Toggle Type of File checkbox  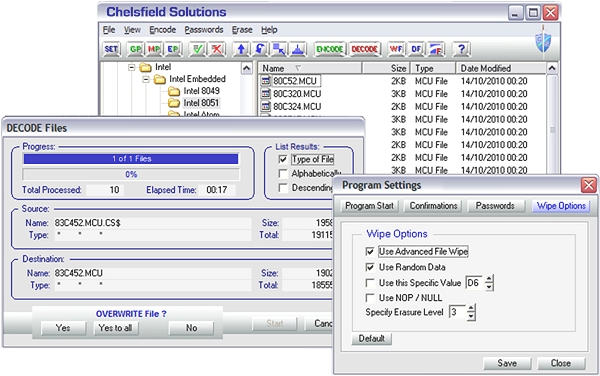tap(283, 159)
